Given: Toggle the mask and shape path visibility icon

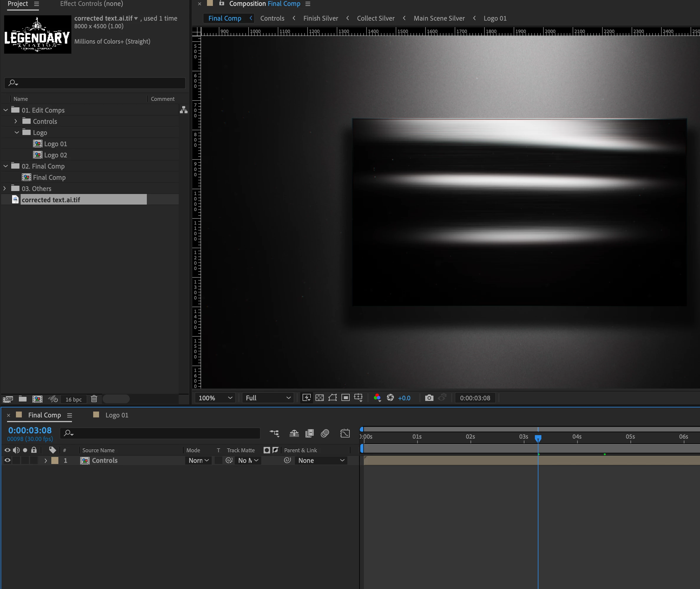Looking at the screenshot, I should tap(333, 398).
